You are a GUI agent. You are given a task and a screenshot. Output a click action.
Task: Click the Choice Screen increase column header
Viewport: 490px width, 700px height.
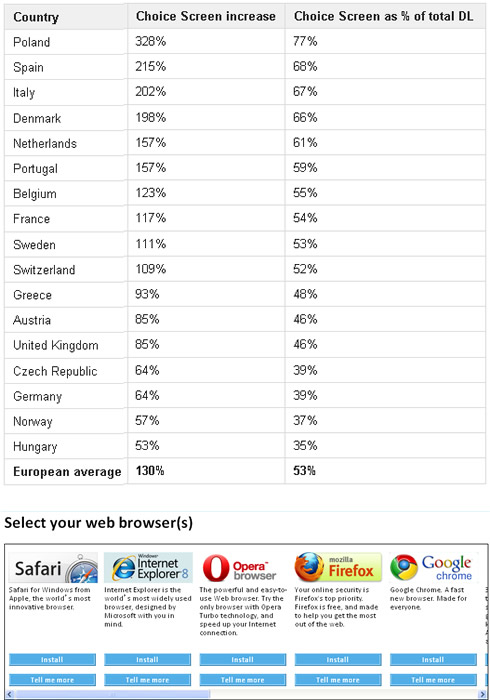(x=206, y=17)
